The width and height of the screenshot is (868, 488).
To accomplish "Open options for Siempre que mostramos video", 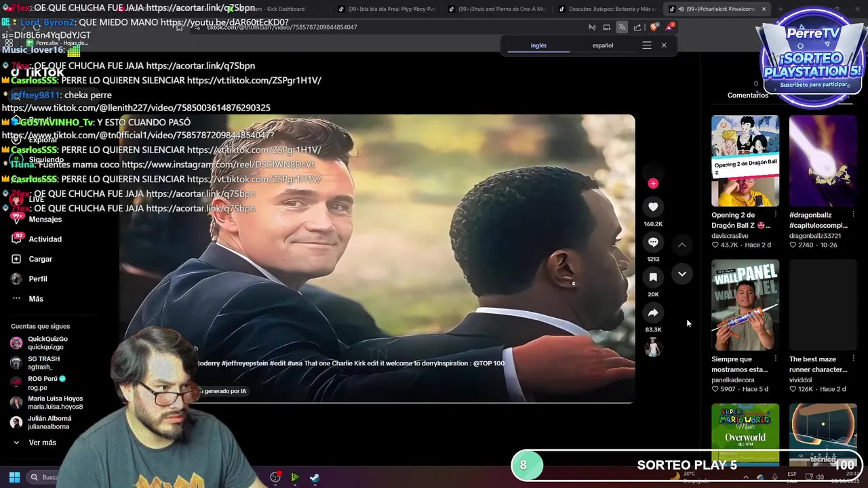I will 776,359.
